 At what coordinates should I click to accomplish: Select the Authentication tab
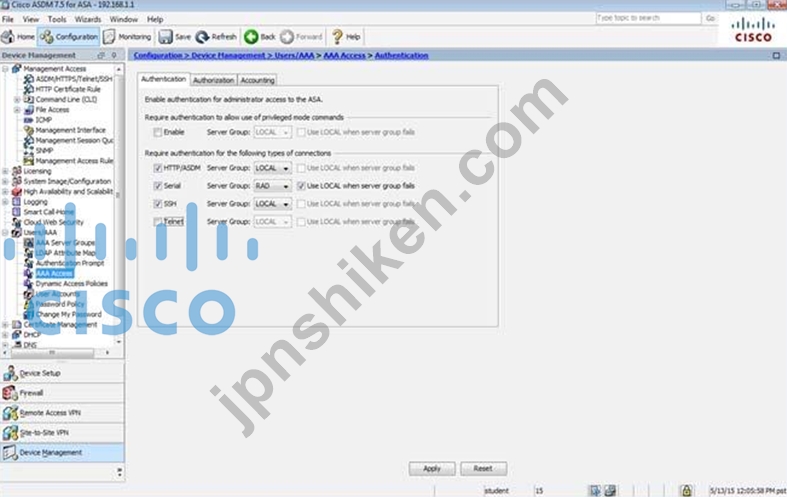pyautogui.click(x=163, y=79)
